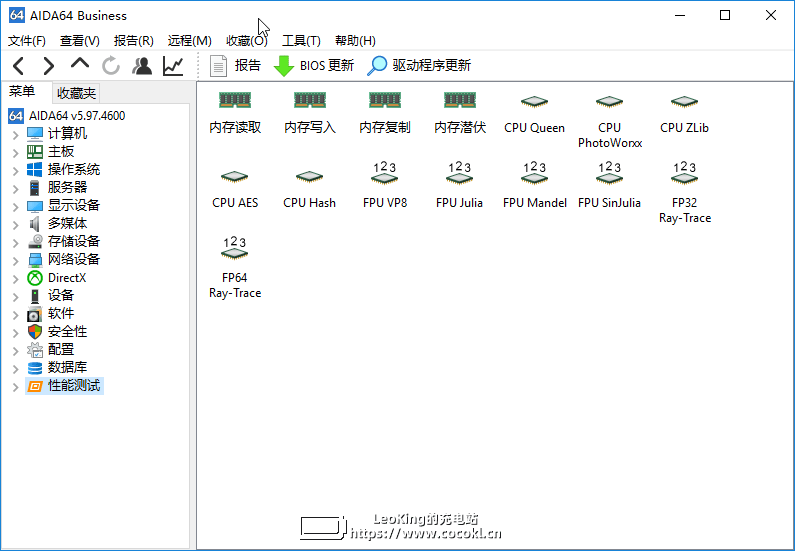Open the 内存写入 memory write benchmark icon
795x551 pixels.
pyautogui.click(x=310, y=100)
